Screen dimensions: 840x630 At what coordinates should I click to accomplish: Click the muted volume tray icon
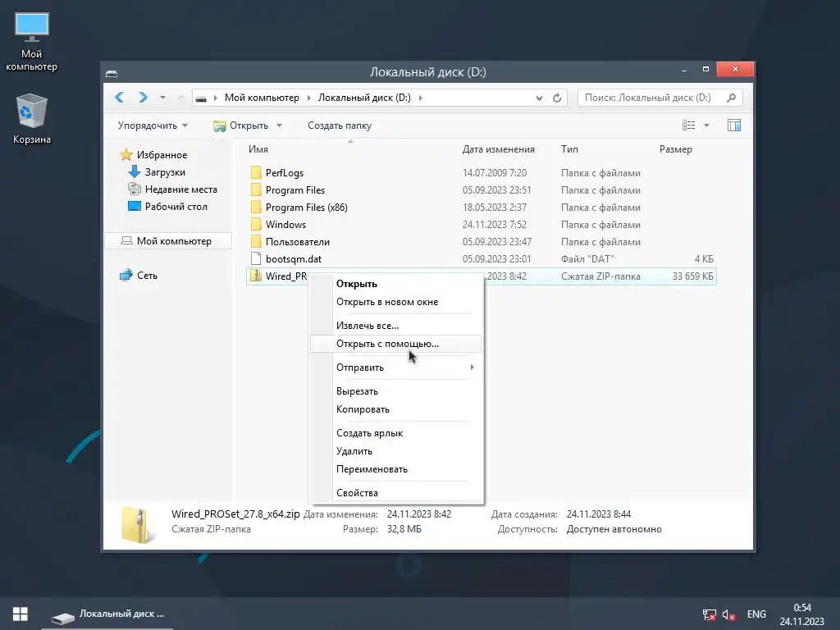click(728, 614)
